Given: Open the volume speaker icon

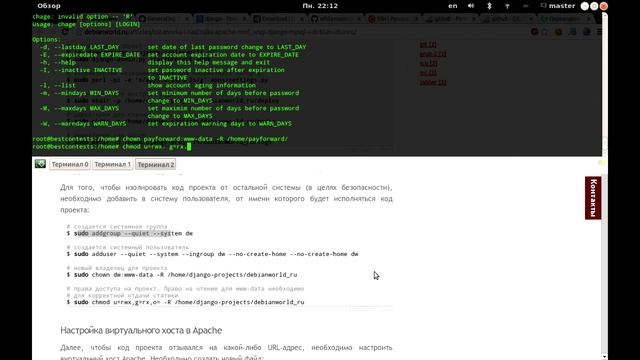Looking at the screenshot, I should pos(471,6).
